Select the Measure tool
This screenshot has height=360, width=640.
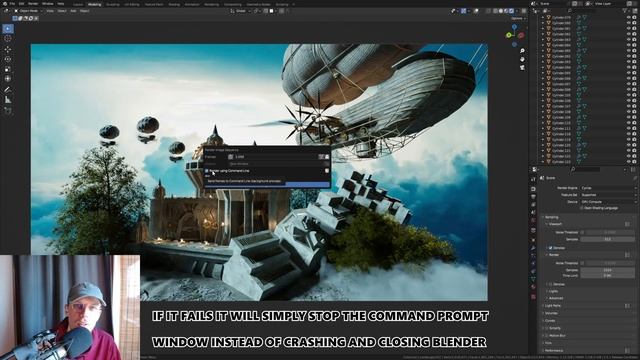8,100
